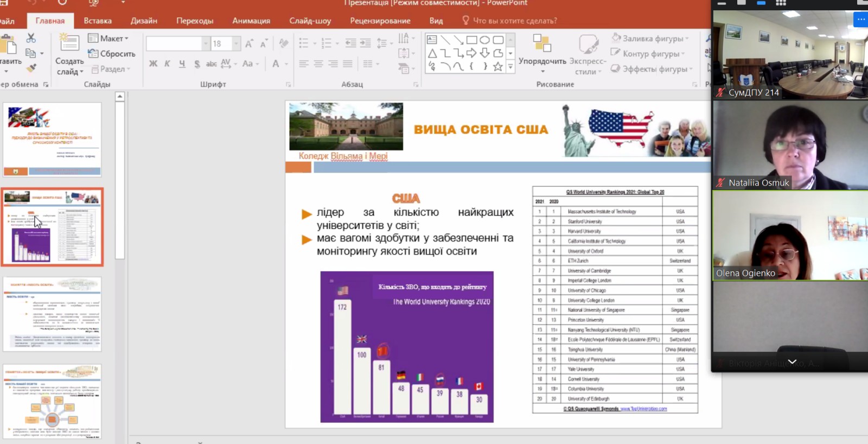Switch to the Дизайн ribbon tab
This screenshot has width=868, height=444.
[144, 21]
